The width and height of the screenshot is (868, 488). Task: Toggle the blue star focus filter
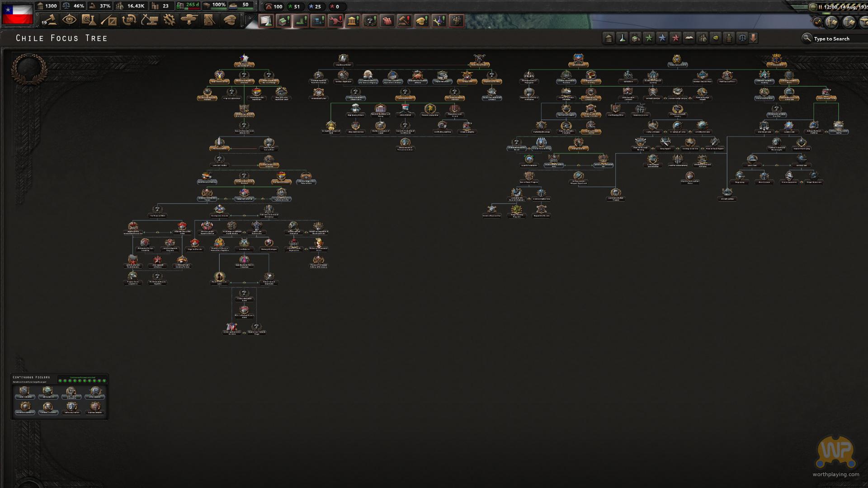click(x=662, y=38)
